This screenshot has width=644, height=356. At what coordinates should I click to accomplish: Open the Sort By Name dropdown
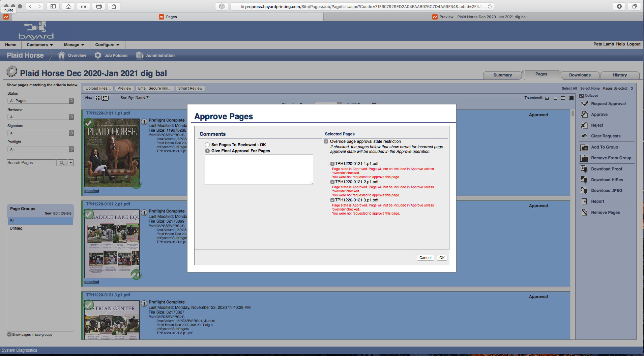tap(142, 97)
